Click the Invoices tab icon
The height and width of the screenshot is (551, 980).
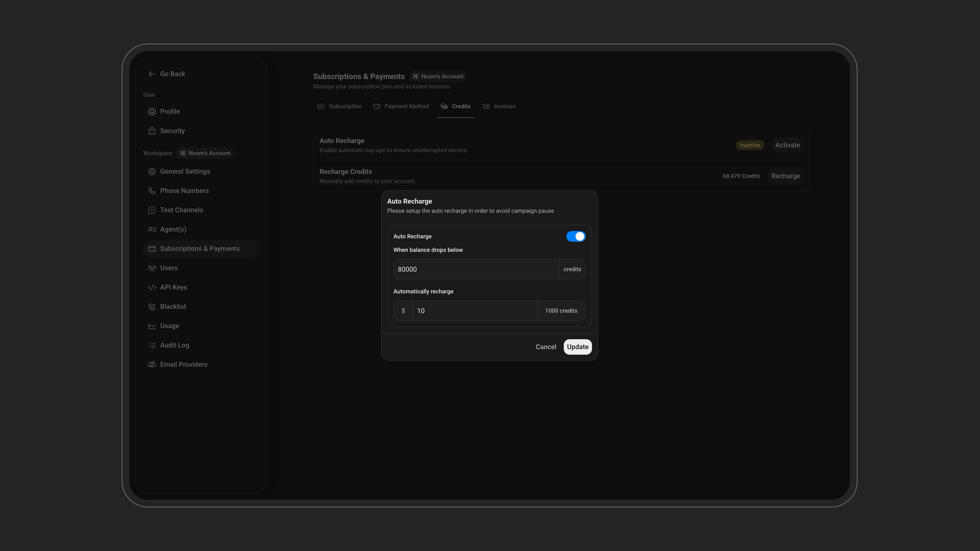click(486, 106)
